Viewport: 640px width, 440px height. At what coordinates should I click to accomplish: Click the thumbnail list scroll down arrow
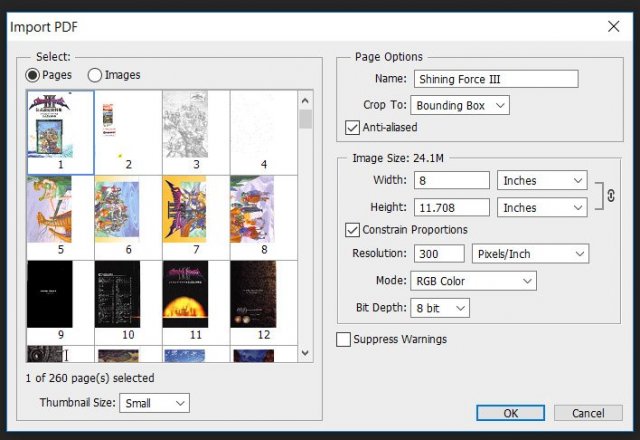[305, 353]
